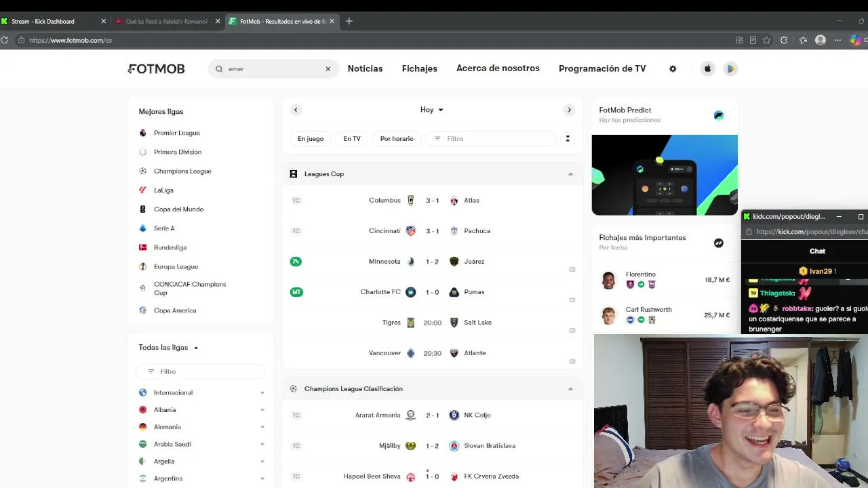This screenshot has width=868, height=488.
Task: Switch to the Stream - Kick Dashboard tab
Action: [53, 21]
